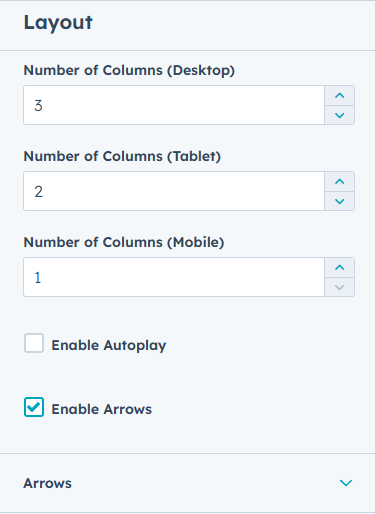Click inside the Mobile columns field
This screenshot has height=514, width=375.
point(174,277)
